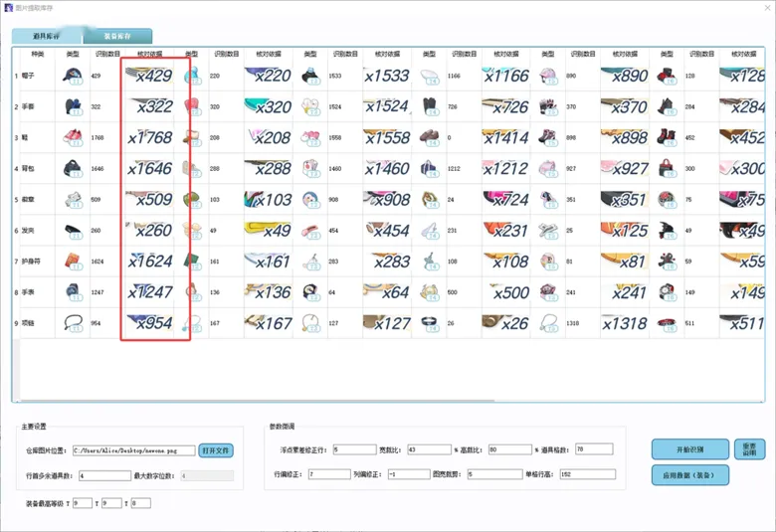Screen dimensions: 776x532
Task: Select the T1 watch icon in 手表 row
Action: tap(73, 292)
